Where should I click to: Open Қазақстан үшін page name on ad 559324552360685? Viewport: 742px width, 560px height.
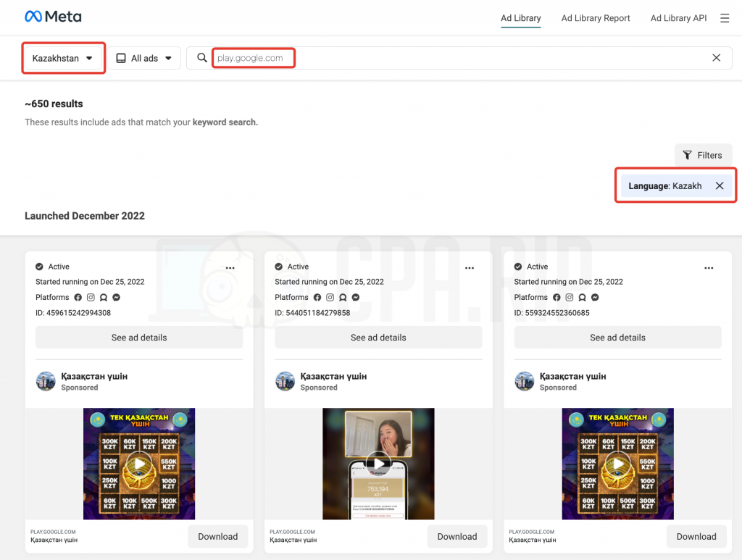[x=573, y=377]
